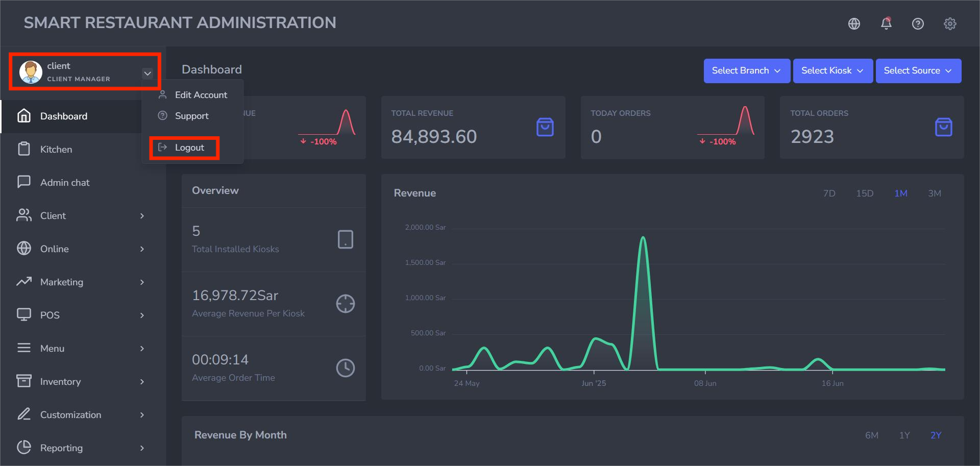Click the Admin chat bubble icon
The image size is (980, 466).
[x=24, y=182]
